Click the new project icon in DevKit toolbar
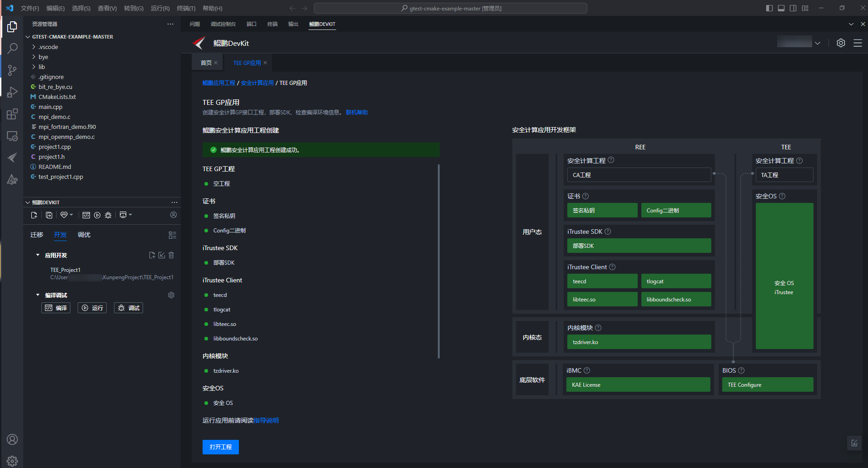The image size is (868, 468). coord(34,215)
